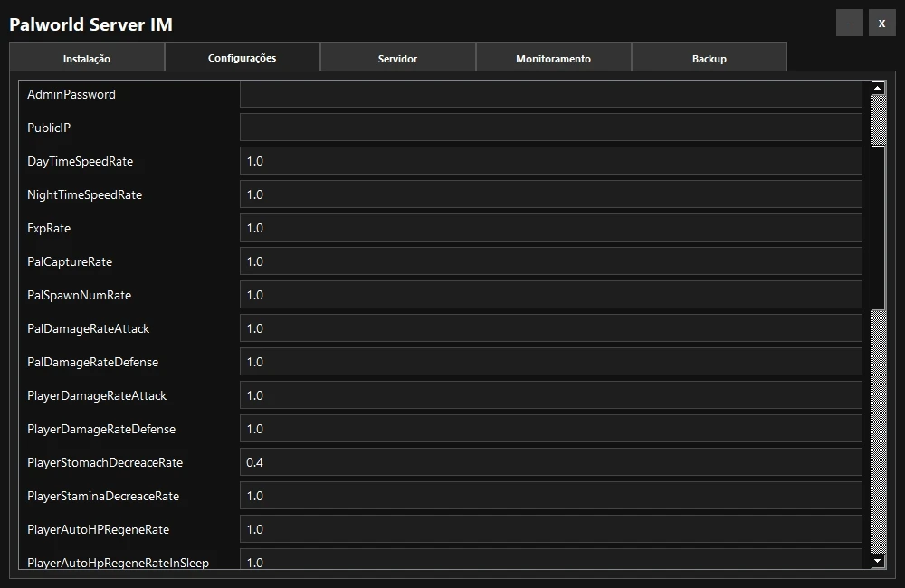This screenshot has height=588, width=905.
Task: Click the Palworld Server IM title text
Action: 91,24
